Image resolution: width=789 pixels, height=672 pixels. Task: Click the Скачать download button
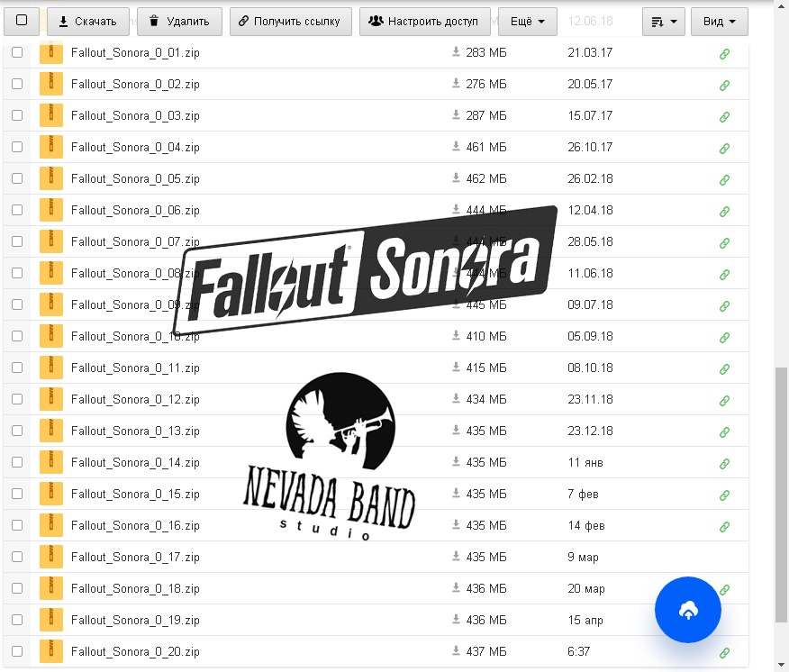[x=88, y=22]
